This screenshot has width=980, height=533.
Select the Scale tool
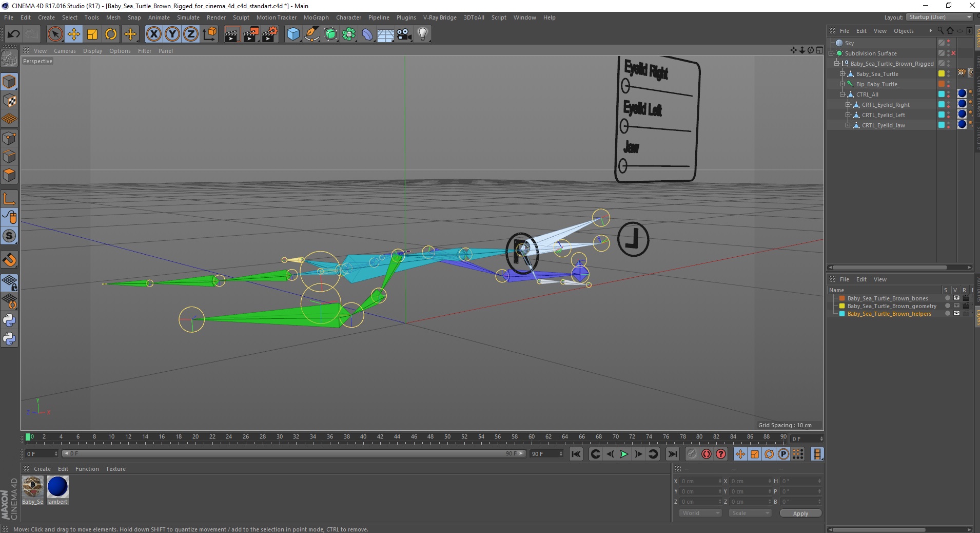pyautogui.click(x=92, y=34)
